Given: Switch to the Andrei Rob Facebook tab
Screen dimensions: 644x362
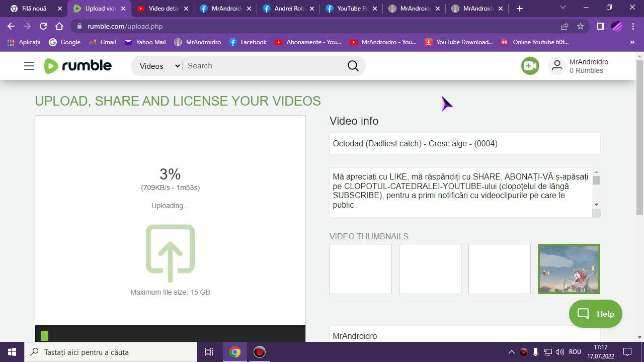Looking at the screenshot, I should 289,9.
